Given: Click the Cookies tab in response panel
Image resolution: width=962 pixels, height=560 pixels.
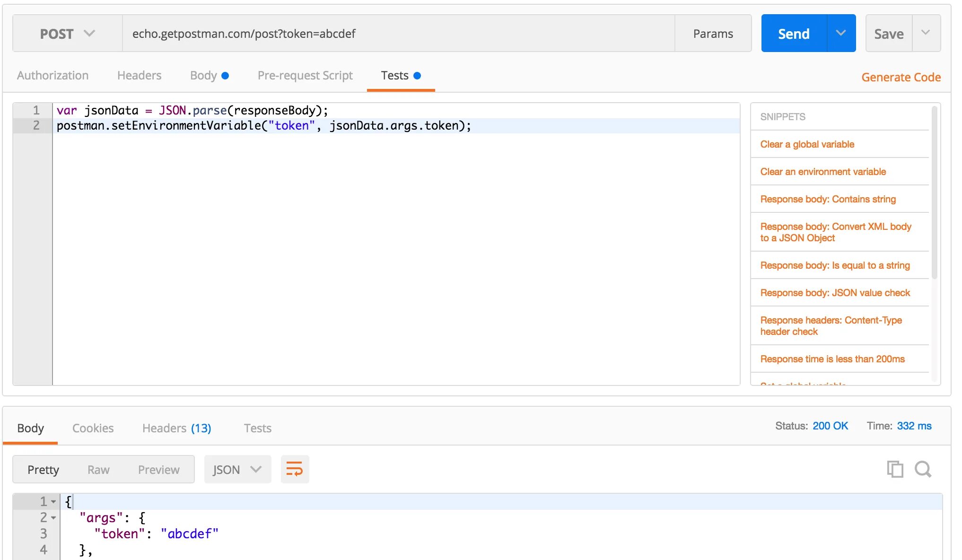Looking at the screenshot, I should point(93,428).
